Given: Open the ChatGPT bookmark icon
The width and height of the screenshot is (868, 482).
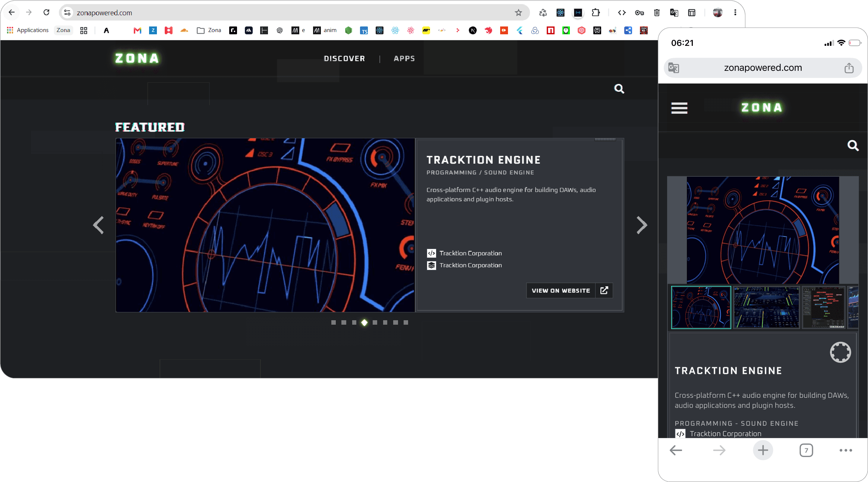Looking at the screenshot, I should pos(280,30).
